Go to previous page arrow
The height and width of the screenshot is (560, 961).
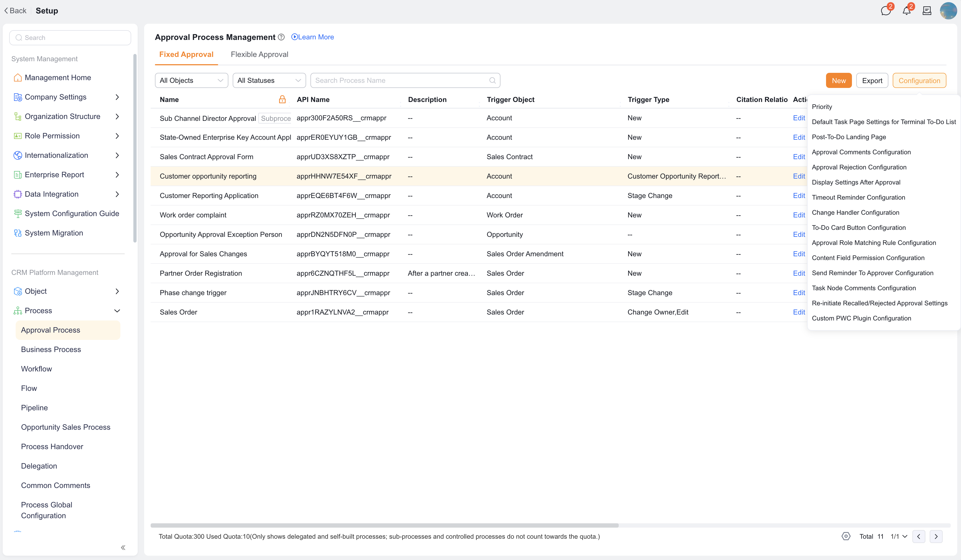pyautogui.click(x=919, y=536)
